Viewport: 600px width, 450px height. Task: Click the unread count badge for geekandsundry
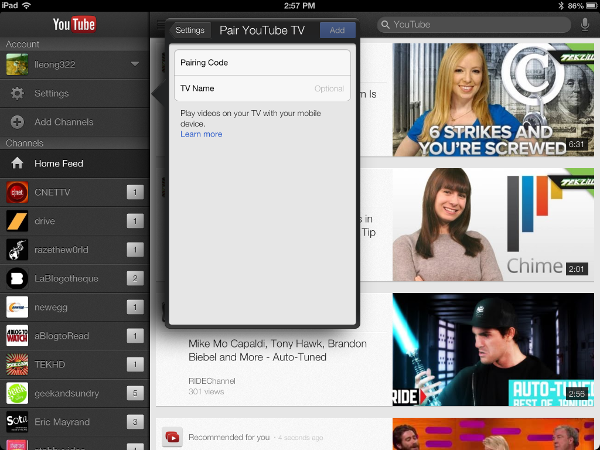coord(135,393)
